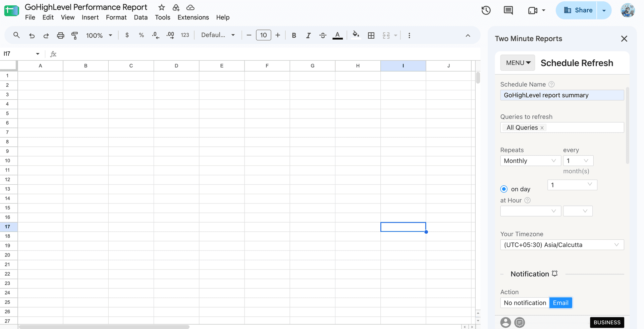This screenshot has width=644, height=329.
Task: Edit the Schedule Name field
Action: point(562,95)
